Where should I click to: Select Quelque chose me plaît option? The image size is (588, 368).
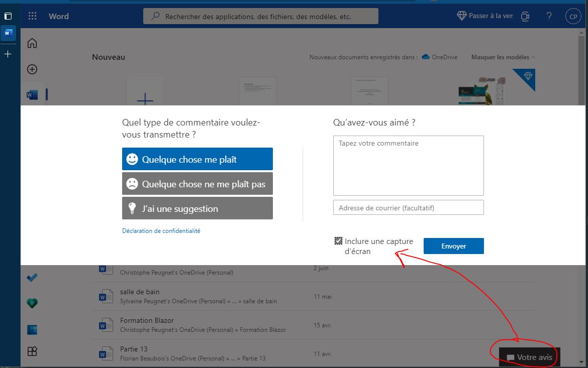point(197,159)
